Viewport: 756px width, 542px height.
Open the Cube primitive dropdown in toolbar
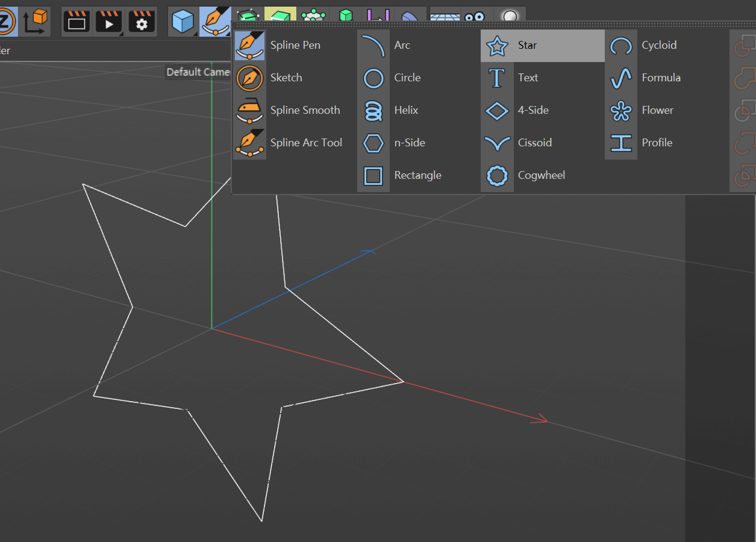(183, 22)
